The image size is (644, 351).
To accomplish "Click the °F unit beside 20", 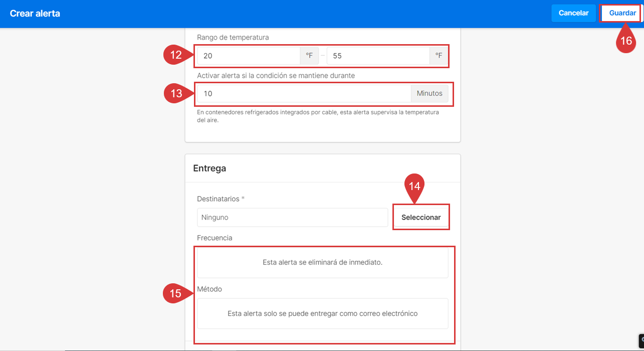I will [309, 56].
